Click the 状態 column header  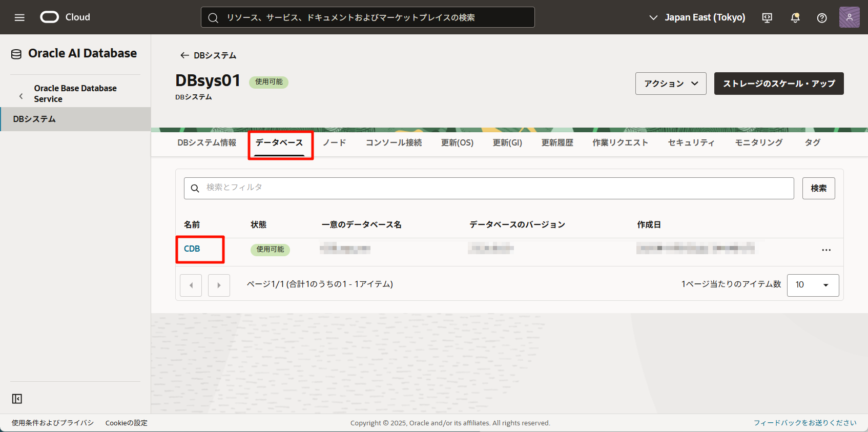point(258,224)
